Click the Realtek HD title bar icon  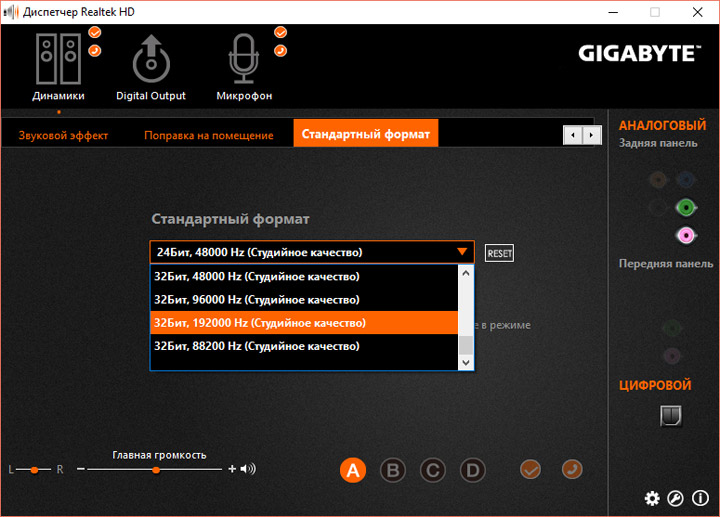click(11, 12)
